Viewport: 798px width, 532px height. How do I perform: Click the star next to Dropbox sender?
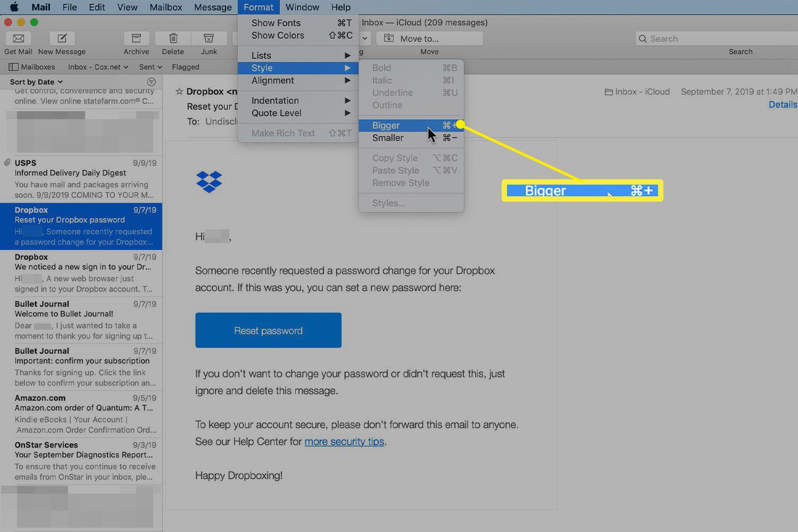pyautogui.click(x=179, y=92)
